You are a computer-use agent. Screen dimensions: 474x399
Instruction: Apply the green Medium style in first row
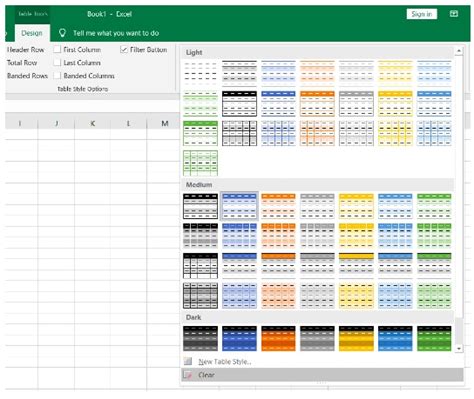click(434, 206)
